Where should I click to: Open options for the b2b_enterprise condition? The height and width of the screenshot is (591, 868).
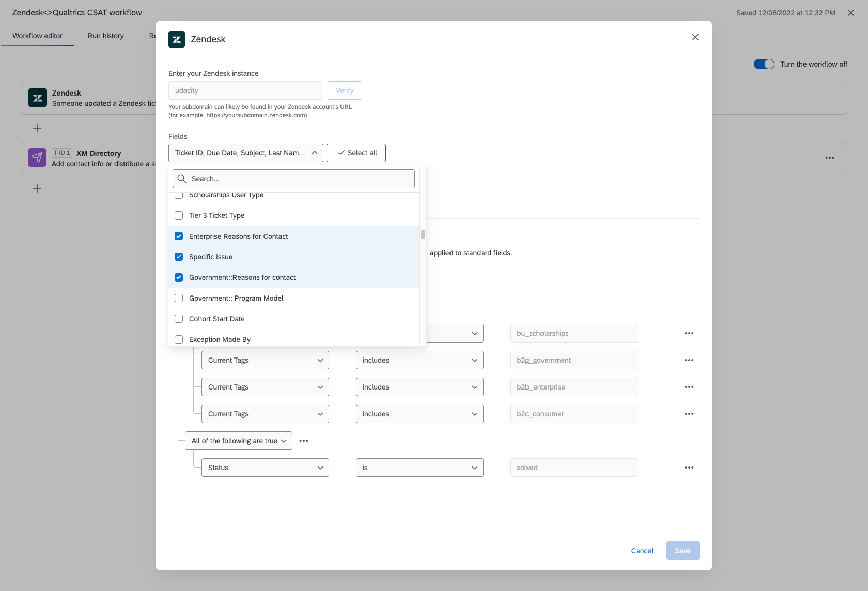coord(689,387)
